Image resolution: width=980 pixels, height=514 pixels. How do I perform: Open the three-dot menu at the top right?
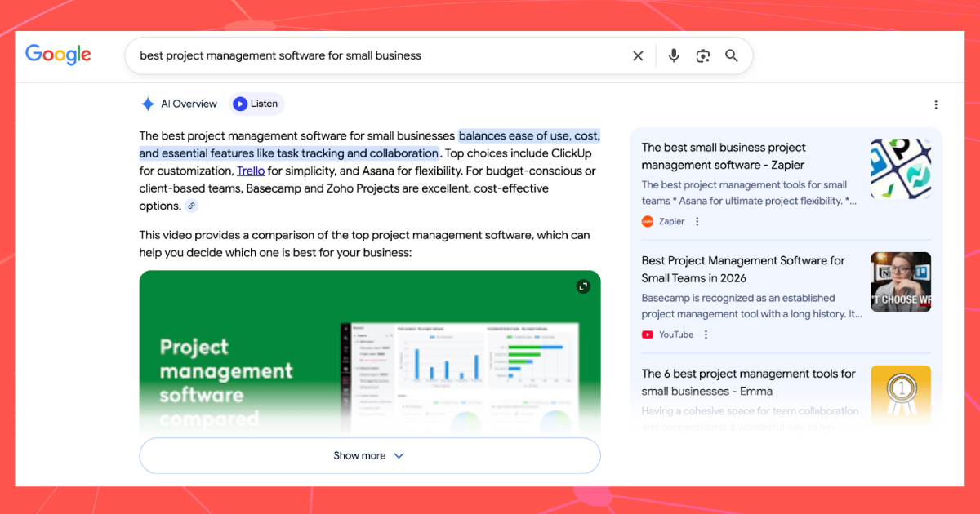point(936,104)
